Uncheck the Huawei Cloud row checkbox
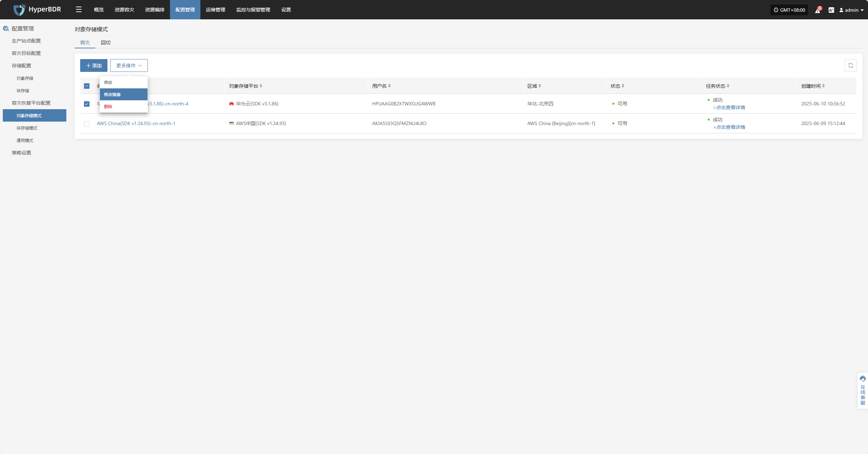This screenshot has height=454, width=868. (x=87, y=104)
